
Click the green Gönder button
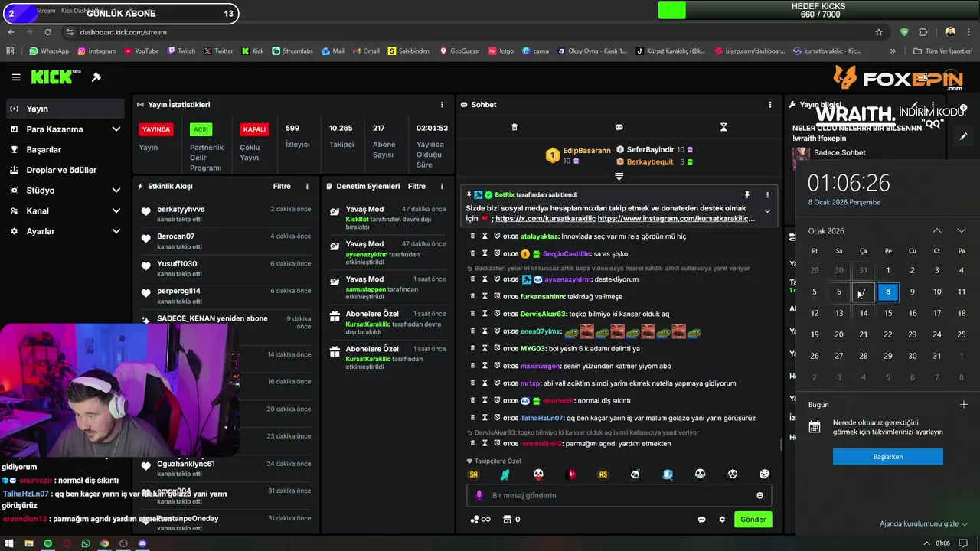pos(753,520)
